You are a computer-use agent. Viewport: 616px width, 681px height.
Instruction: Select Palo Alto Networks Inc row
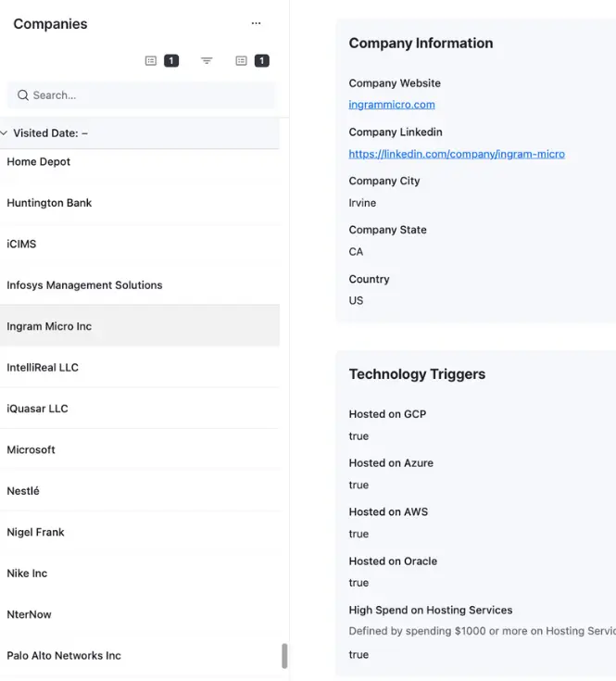pos(140,656)
